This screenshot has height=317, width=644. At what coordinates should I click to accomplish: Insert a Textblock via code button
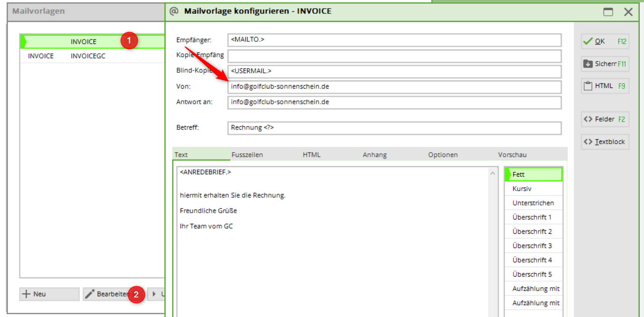point(605,142)
